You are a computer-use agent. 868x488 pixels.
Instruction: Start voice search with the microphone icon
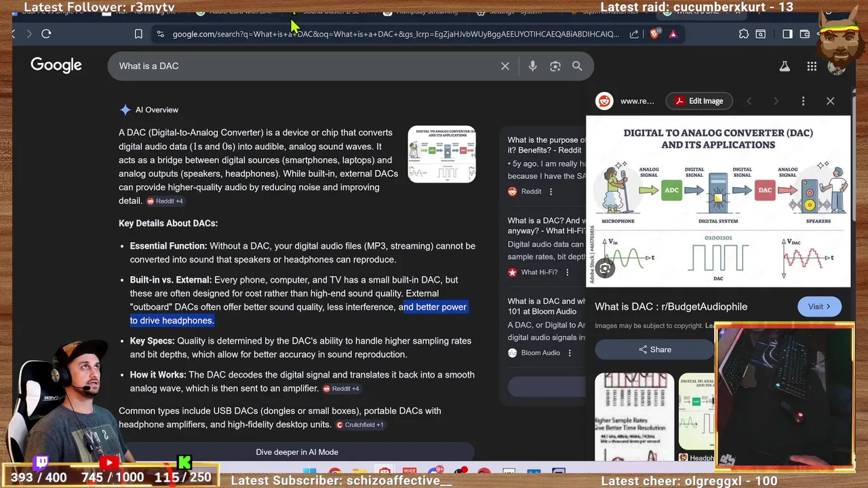[532, 66]
